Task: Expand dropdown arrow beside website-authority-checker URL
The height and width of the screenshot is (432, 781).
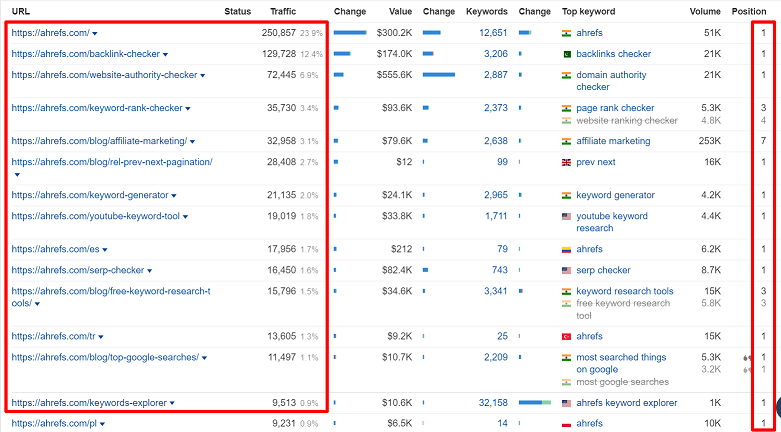Action: click(x=203, y=75)
